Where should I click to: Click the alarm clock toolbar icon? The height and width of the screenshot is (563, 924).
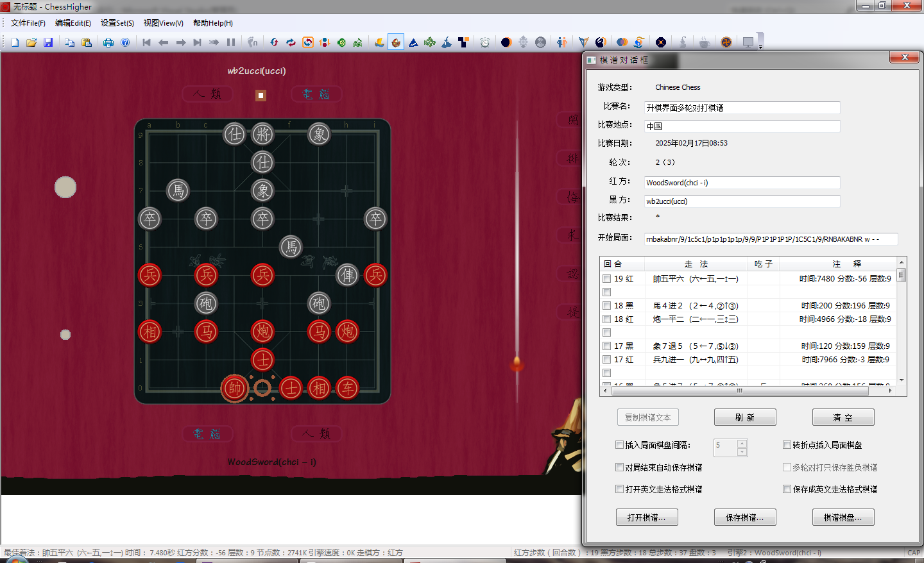coord(485,42)
